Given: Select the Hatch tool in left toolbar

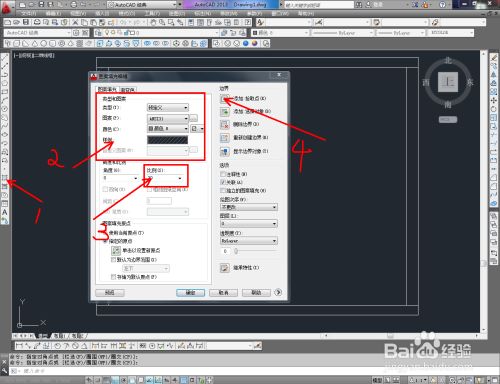Looking at the screenshot, I should click(x=5, y=178).
